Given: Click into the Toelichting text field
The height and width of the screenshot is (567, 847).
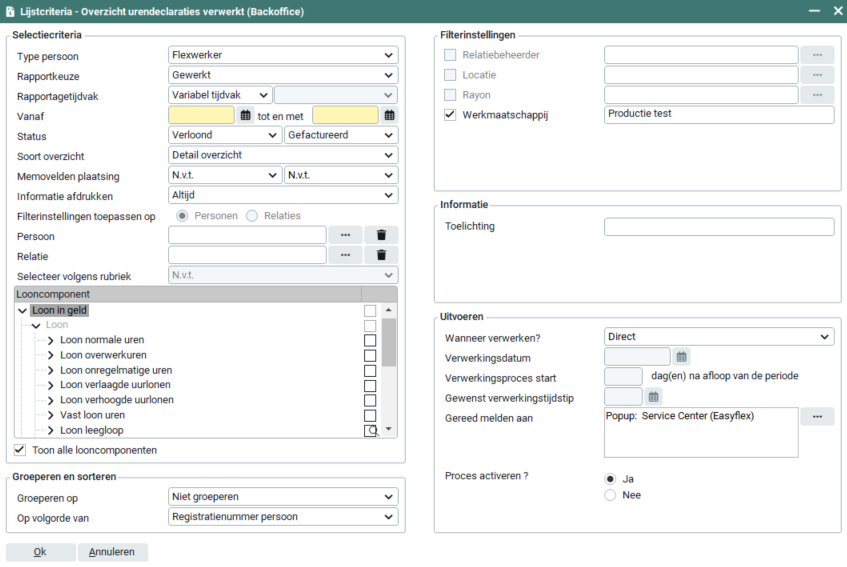Looking at the screenshot, I should coord(718,227).
